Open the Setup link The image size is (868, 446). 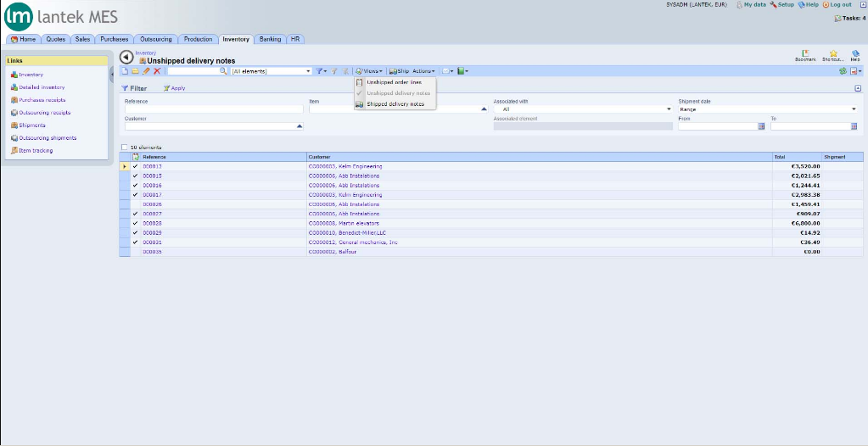point(781,4)
